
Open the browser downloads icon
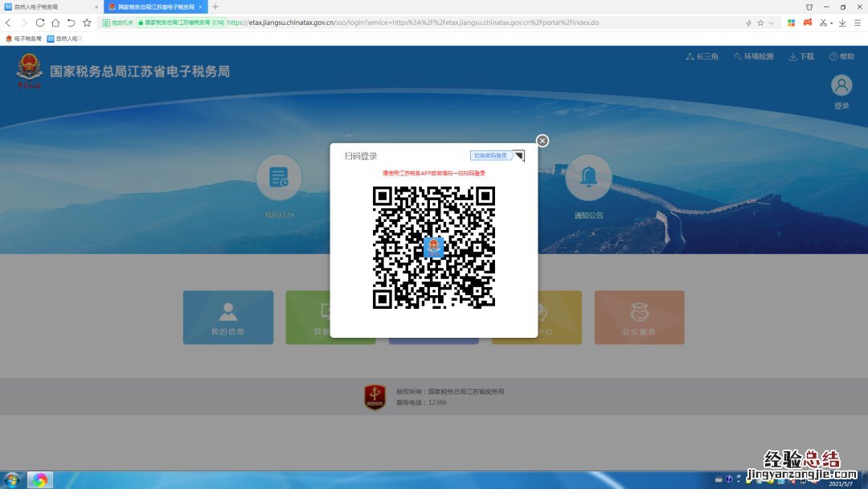842,23
